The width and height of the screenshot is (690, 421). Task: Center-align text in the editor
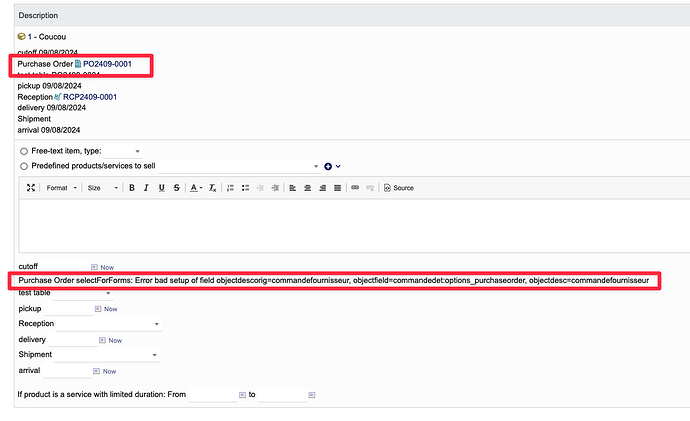coord(307,187)
